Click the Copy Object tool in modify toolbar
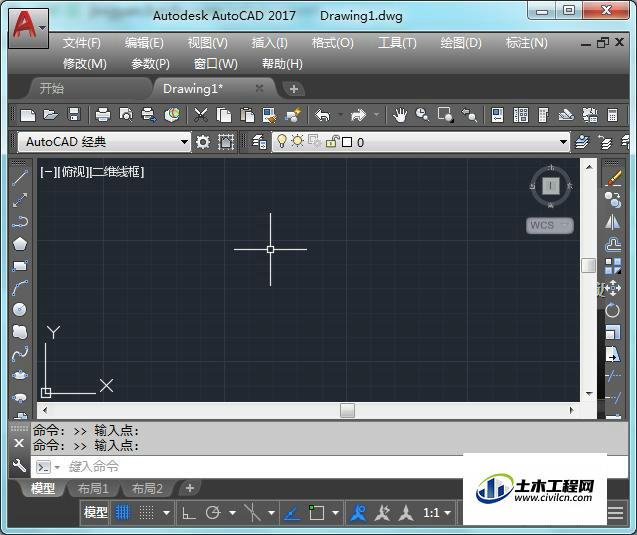Image resolution: width=637 pixels, height=535 pixels. pos(613,200)
